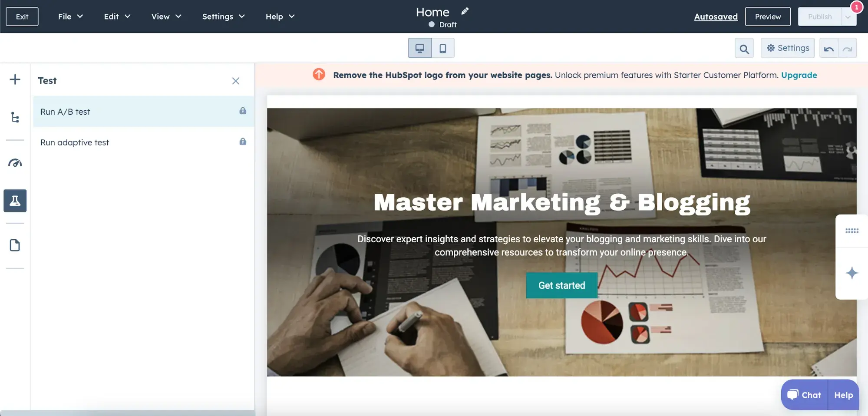Click the Draft status indicator
This screenshot has width=868, height=416.
point(442,25)
